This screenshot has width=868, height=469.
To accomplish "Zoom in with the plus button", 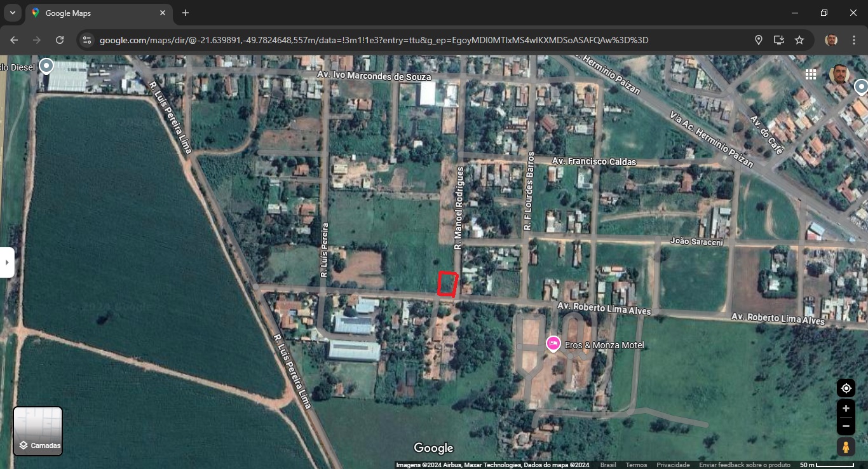I will (x=846, y=409).
